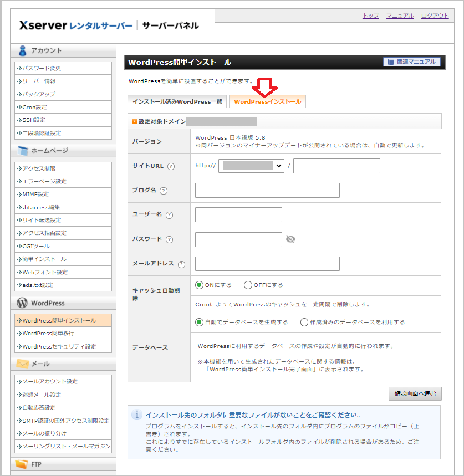Open 簡単インストール in sidebar
Screen dimensions: 464x476
[63, 259]
